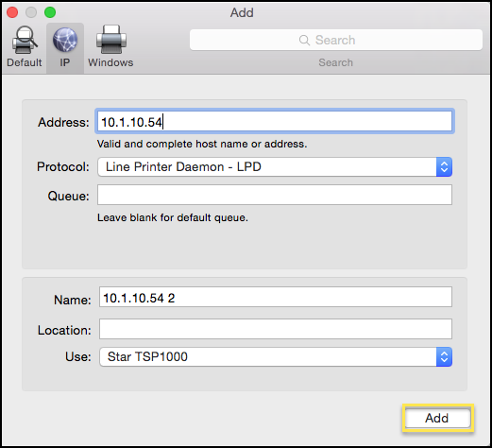Open the Use dropdown blue arrows

pos(444,357)
